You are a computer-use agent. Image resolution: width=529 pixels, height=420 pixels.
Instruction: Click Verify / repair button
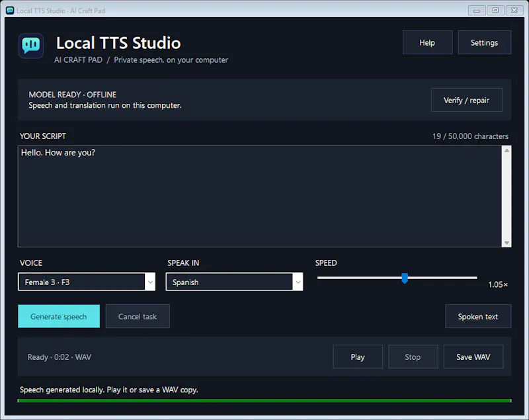coord(466,100)
